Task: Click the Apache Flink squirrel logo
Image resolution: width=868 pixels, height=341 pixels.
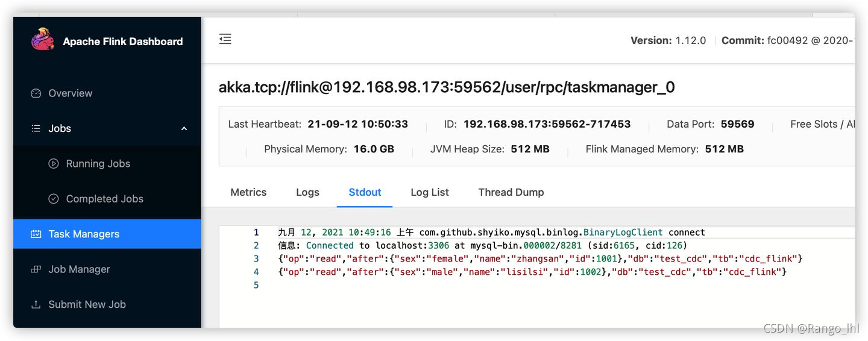Action: [43, 40]
